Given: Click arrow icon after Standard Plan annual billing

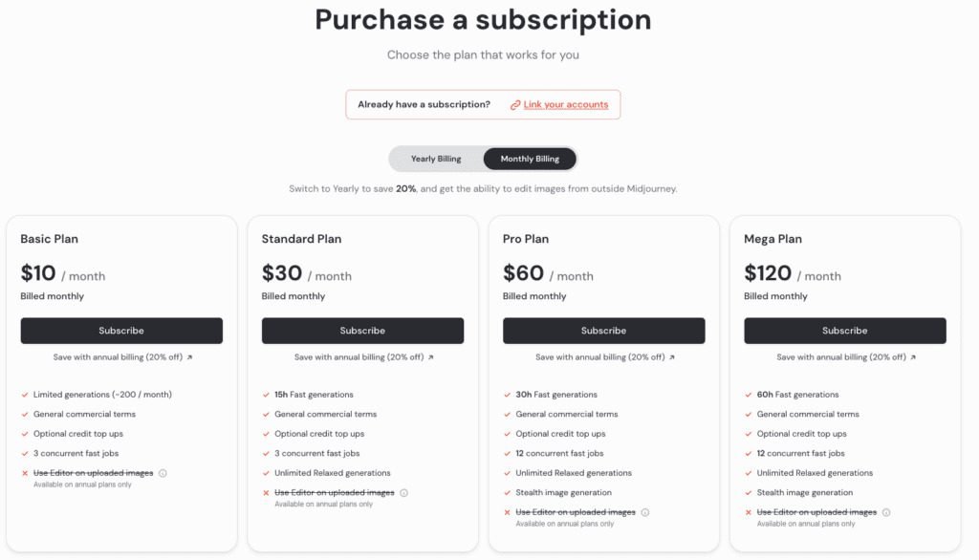Looking at the screenshot, I should tap(430, 357).
